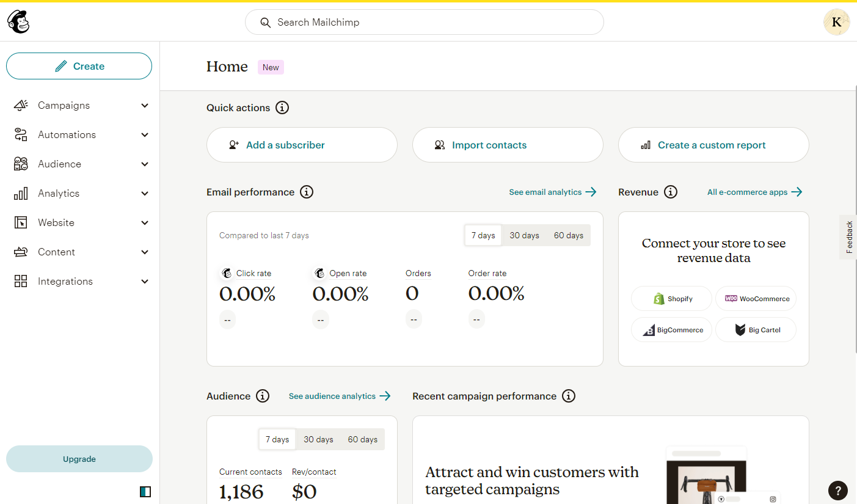Click the pencil icon on Create
Image resolution: width=857 pixels, height=504 pixels.
60,67
